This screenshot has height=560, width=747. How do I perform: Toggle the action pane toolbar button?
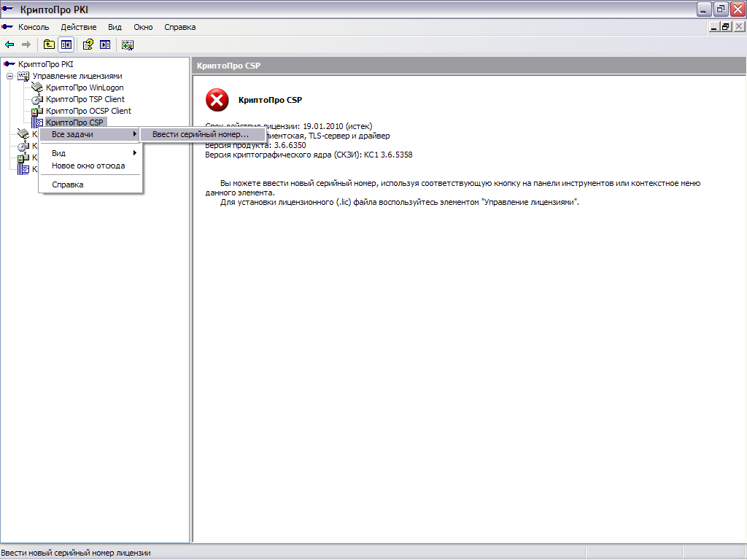coord(105,44)
